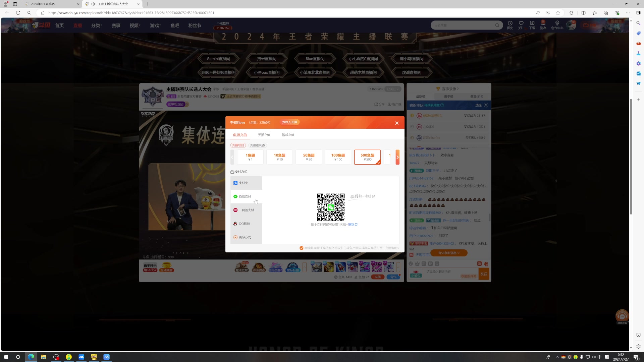Select 充值项目 filter pill
The width and height of the screenshot is (644, 362).
click(238, 145)
